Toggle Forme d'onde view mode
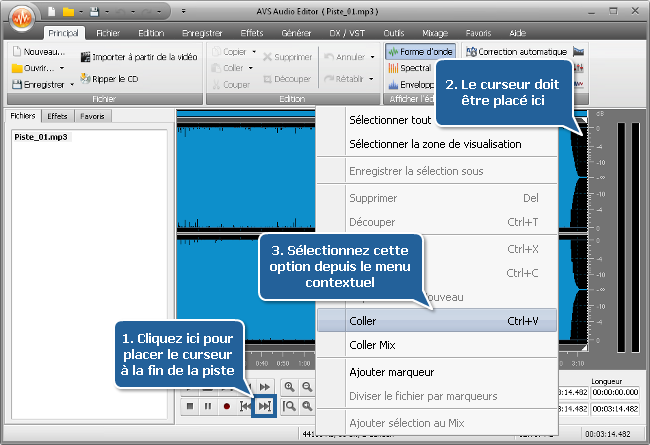This screenshot has width=650, height=445. tap(422, 51)
